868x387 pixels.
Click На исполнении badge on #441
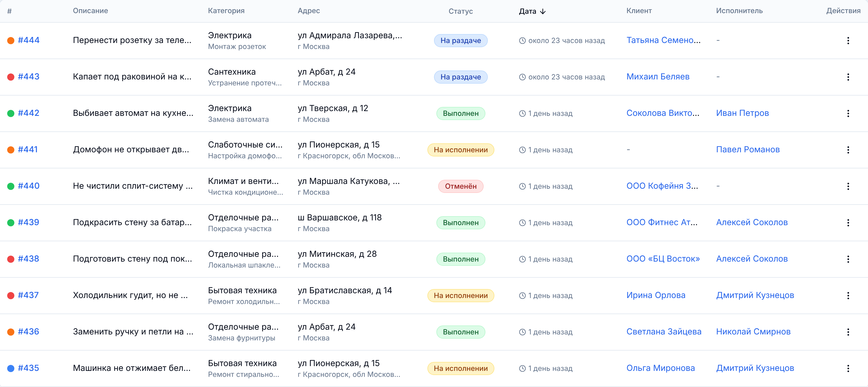click(x=461, y=150)
